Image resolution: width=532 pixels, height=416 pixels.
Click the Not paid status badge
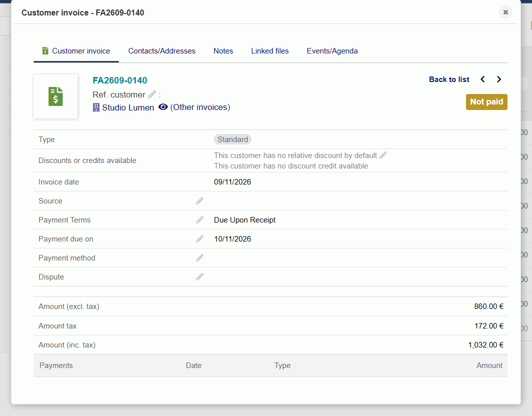(x=486, y=102)
